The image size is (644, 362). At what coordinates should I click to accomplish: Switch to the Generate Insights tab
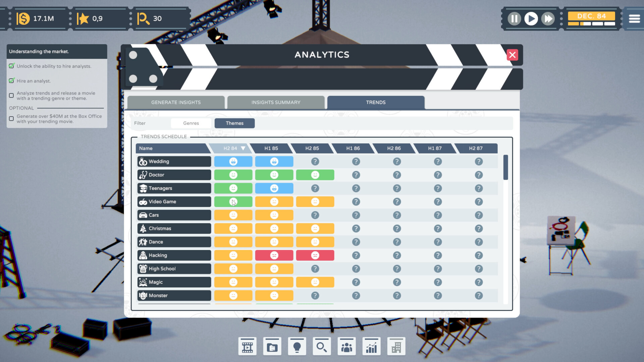point(176,102)
